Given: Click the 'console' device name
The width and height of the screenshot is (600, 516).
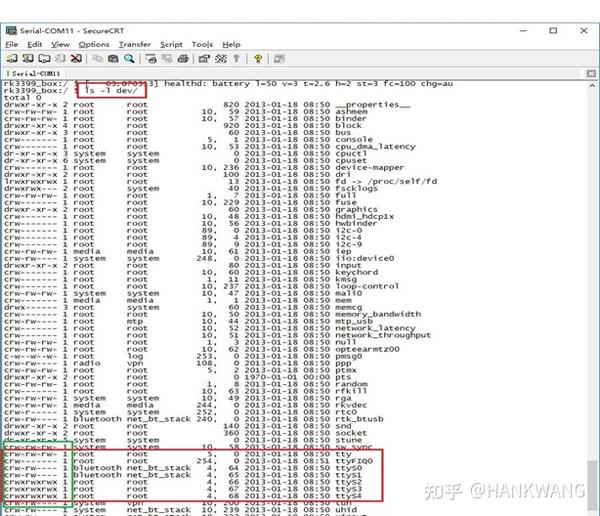Looking at the screenshot, I should (x=354, y=139).
